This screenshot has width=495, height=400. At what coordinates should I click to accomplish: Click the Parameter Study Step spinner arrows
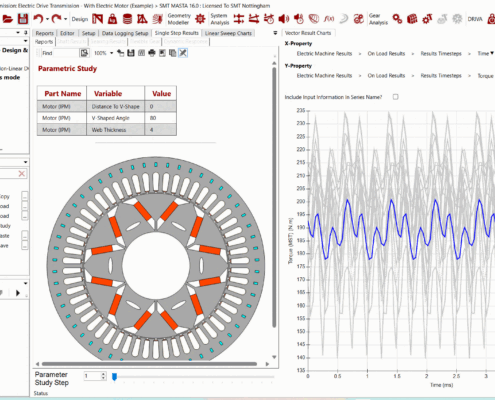click(103, 376)
